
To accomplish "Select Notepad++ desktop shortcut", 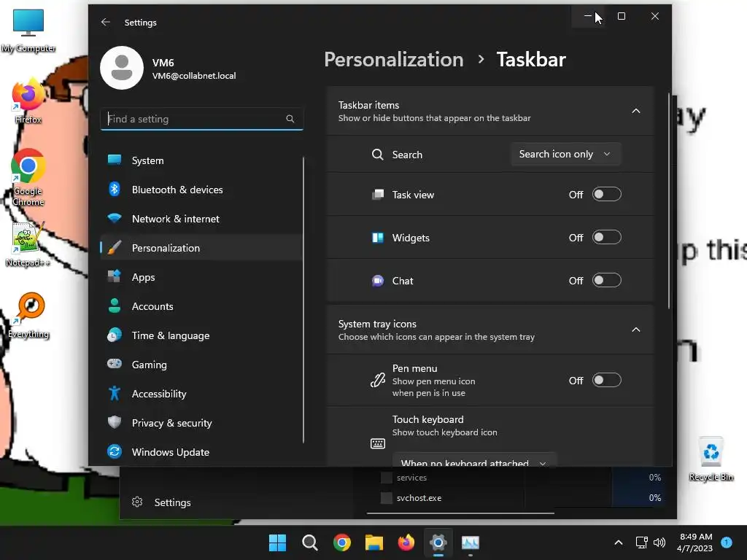I will 28,244.
